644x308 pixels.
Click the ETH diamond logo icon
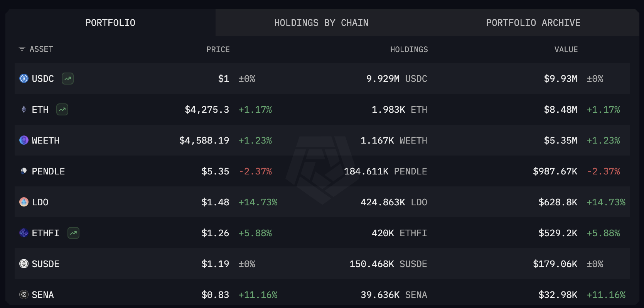[24, 110]
